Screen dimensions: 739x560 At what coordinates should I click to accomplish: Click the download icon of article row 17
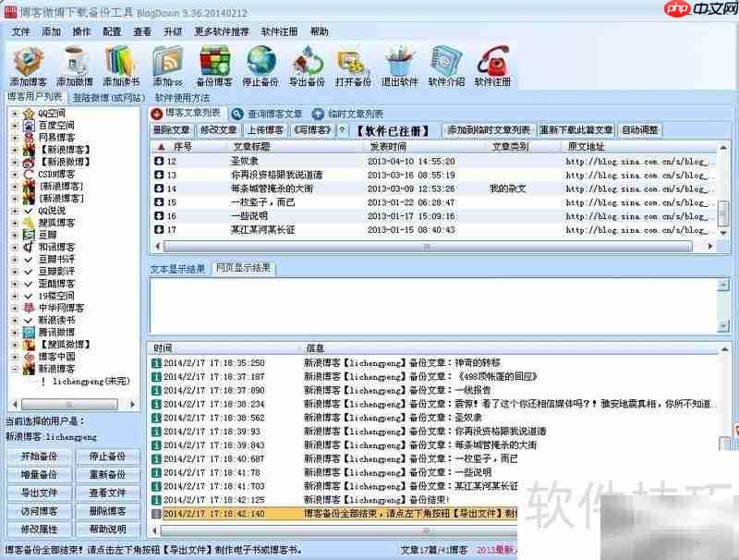159,229
